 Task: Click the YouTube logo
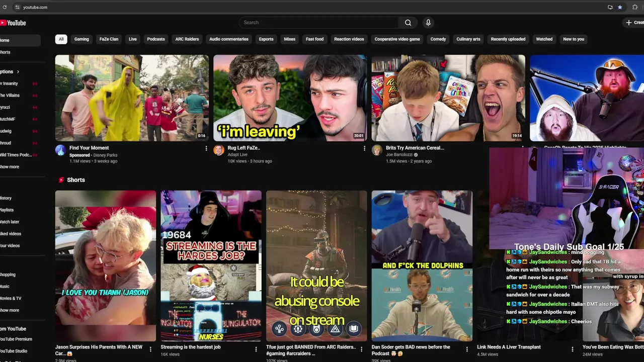(x=13, y=23)
